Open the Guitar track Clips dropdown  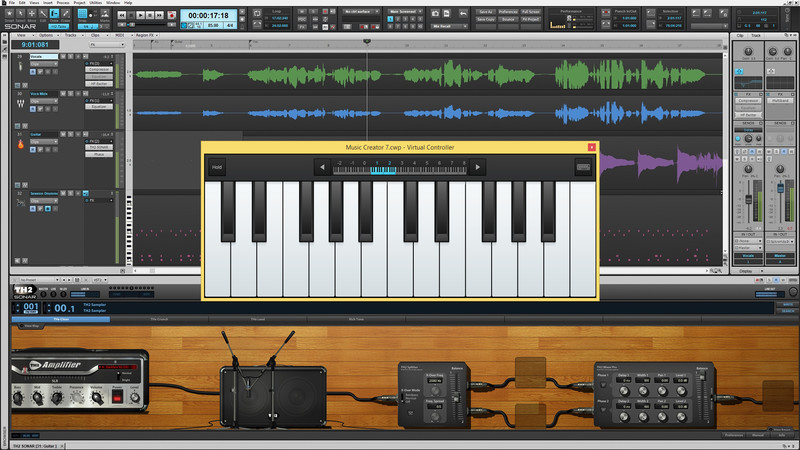click(x=43, y=142)
